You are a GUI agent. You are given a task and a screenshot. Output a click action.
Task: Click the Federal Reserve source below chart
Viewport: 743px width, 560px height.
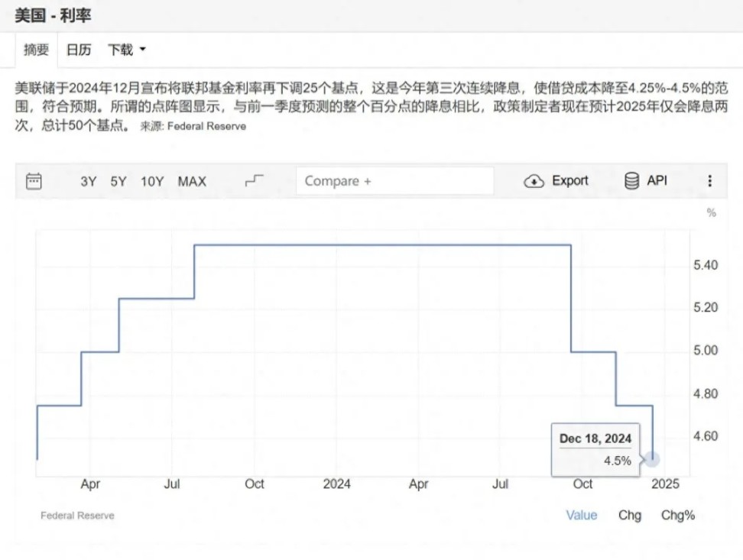click(x=77, y=516)
